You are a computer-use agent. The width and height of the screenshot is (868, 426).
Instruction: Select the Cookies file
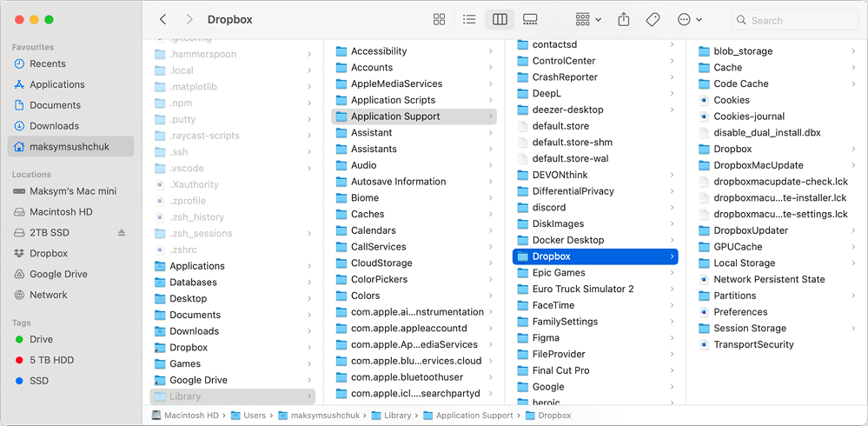pyautogui.click(x=777, y=100)
